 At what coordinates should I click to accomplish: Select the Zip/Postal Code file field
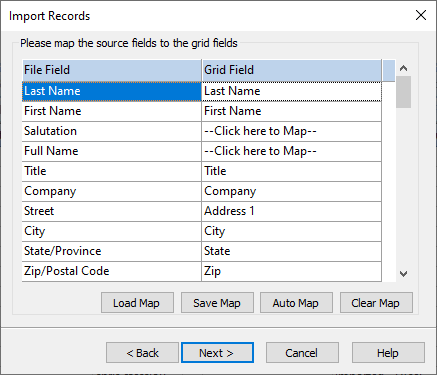pyautogui.click(x=112, y=271)
